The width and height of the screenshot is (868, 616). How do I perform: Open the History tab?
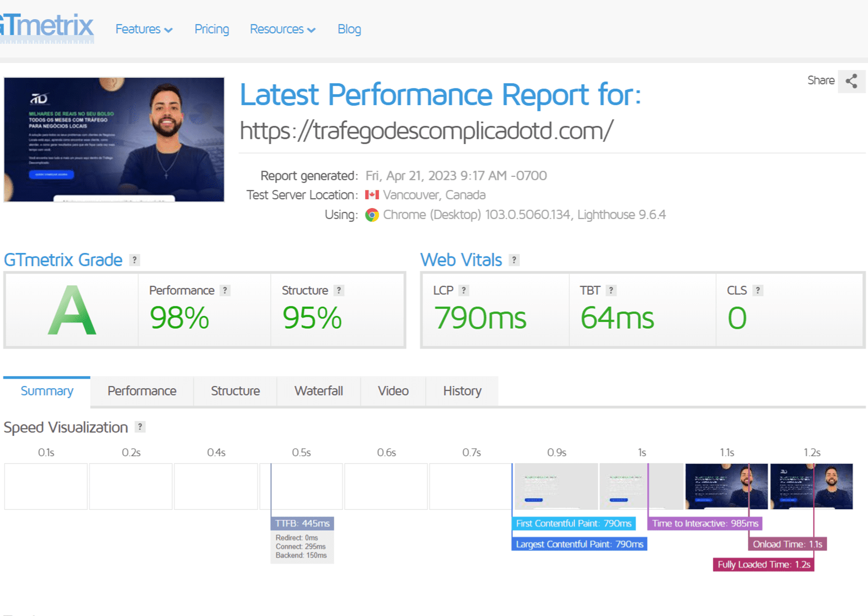[x=462, y=391]
